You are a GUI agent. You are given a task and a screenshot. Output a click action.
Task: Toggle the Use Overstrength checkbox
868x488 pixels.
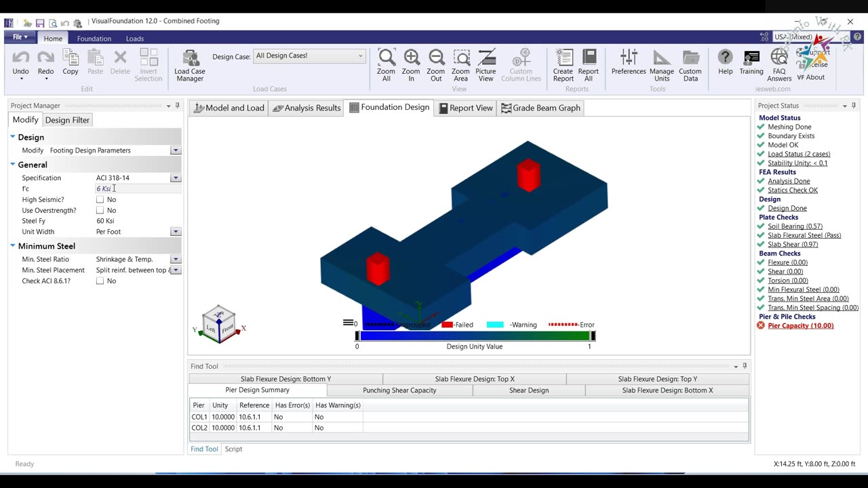coord(100,210)
